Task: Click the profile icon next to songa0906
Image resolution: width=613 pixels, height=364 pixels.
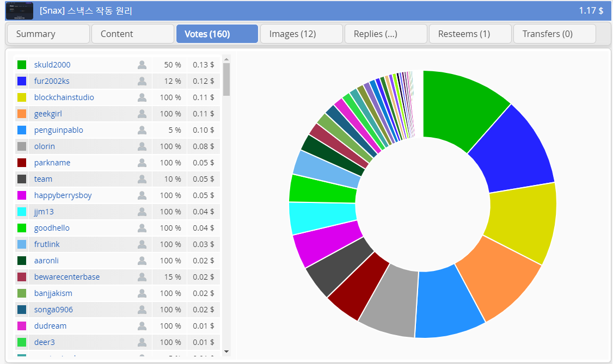Action: pyautogui.click(x=142, y=310)
